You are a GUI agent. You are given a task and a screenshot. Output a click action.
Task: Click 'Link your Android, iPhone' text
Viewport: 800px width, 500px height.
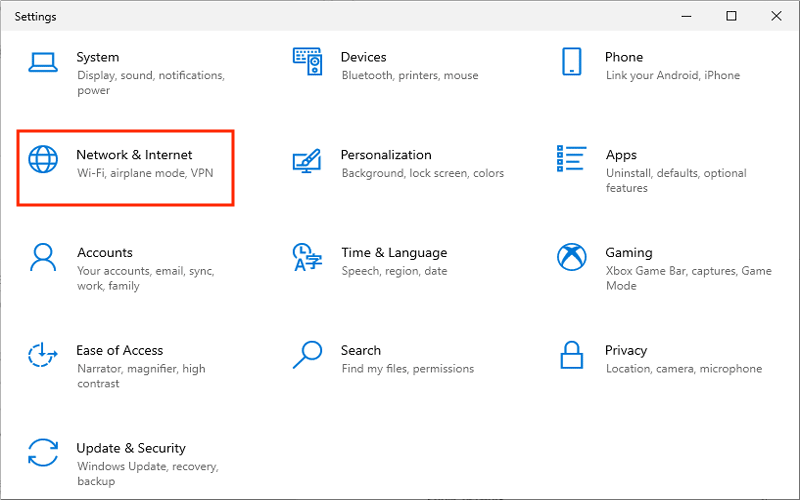pos(672,76)
